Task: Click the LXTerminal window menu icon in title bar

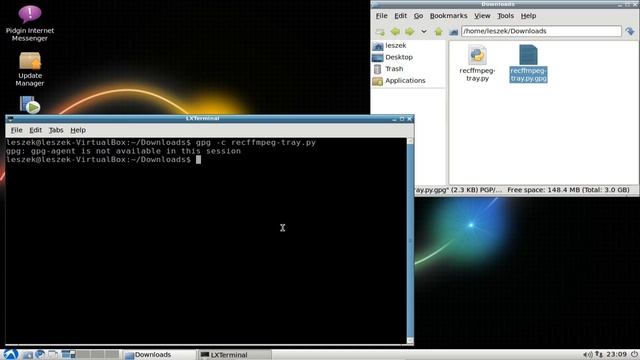Action: 10,119
